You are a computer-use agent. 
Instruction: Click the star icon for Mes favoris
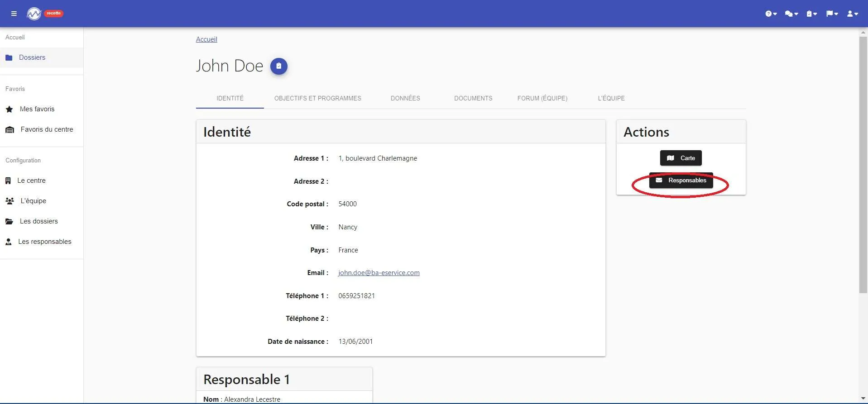pyautogui.click(x=9, y=109)
